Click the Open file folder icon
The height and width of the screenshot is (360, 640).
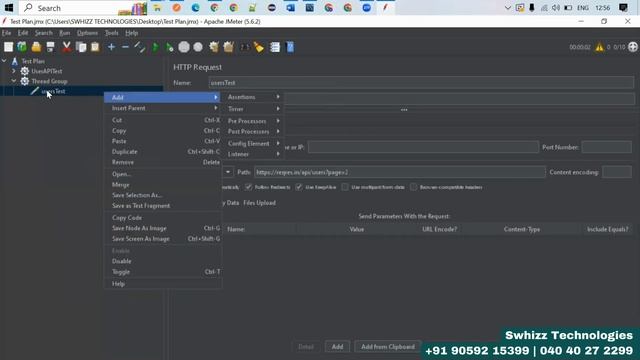pyautogui.click(x=36, y=47)
